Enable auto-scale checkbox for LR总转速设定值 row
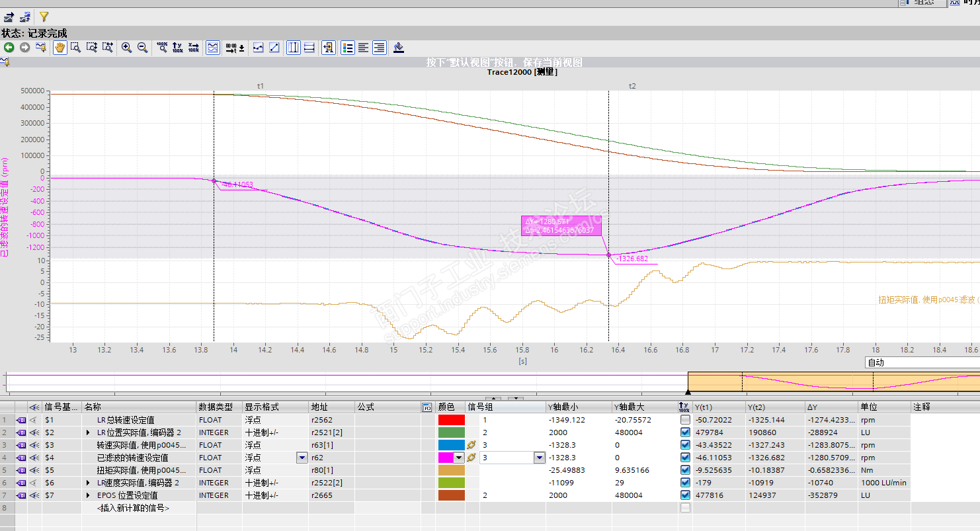 [x=685, y=420]
